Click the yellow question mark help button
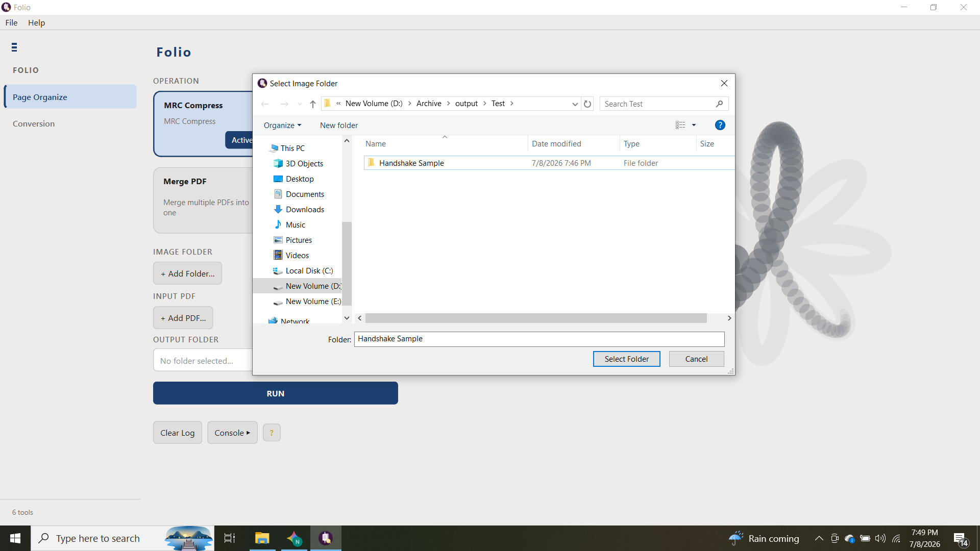 point(272,433)
